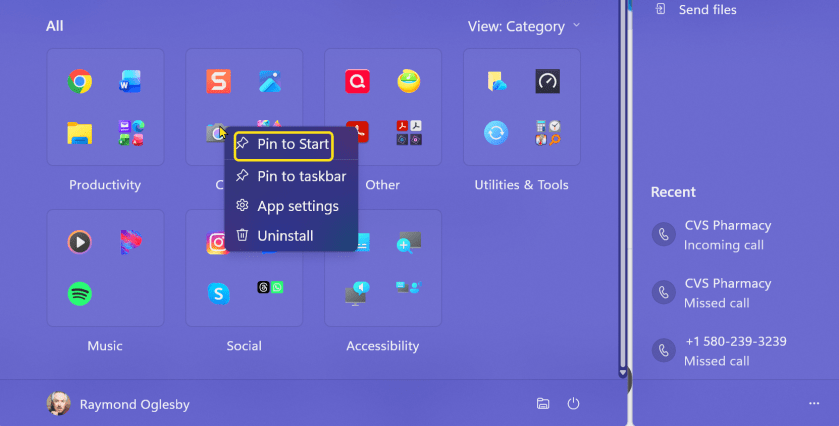
Task: Click the Music category label
Action: point(105,346)
